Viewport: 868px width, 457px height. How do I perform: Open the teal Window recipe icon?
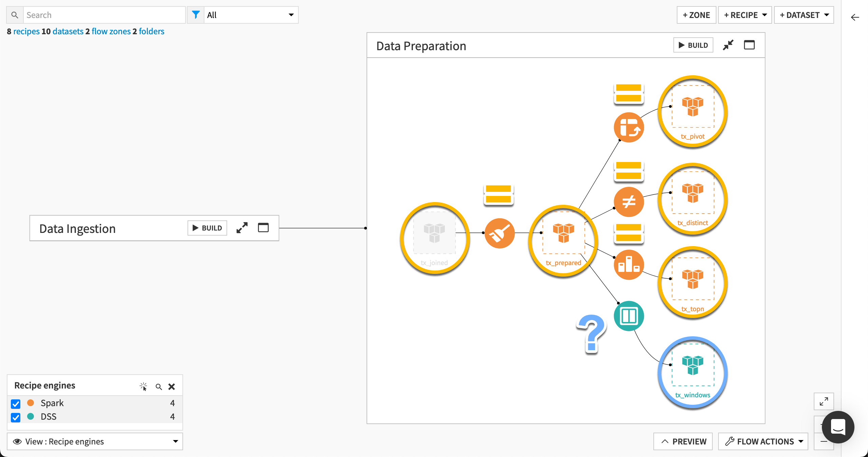pos(629,316)
